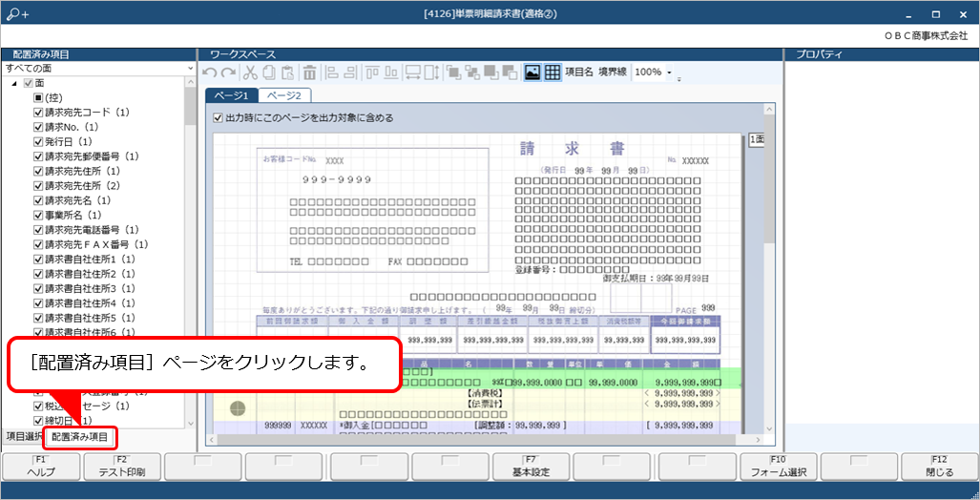Click the workspace horizontal scrollbar
This screenshot has width=980, height=500.
pos(487,439)
